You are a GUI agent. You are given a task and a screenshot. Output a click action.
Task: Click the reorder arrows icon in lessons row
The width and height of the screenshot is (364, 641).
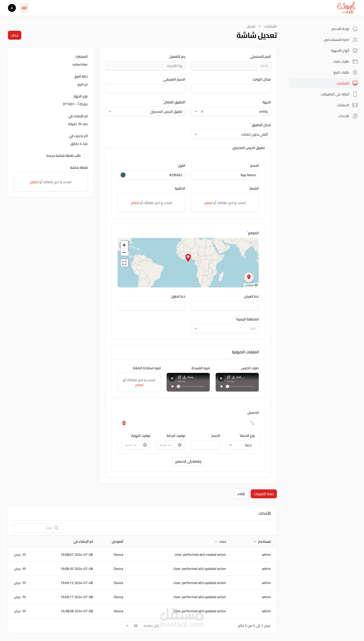pyautogui.click(x=252, y=423)
